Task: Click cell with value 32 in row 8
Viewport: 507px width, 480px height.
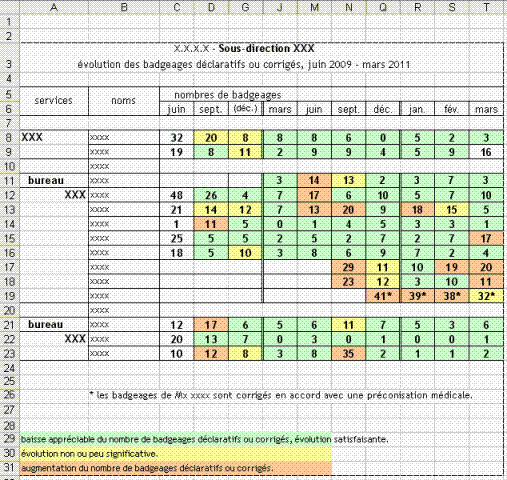Action: pyautogui.click(x=177, y=137)
